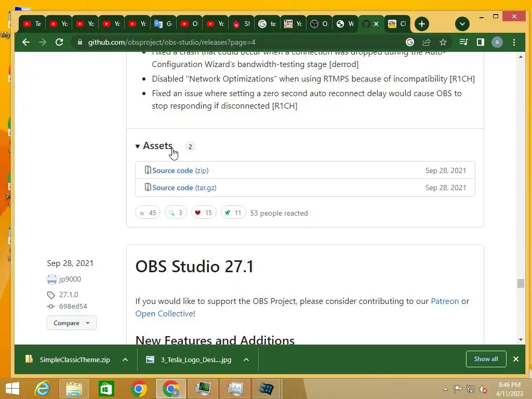Open Chrome three-dot menu
This screenshot has height=399, width=532.
click(514, 42)
